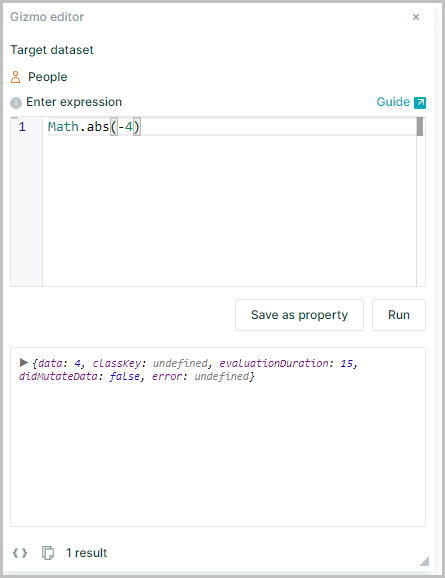The image size is (445, 578).
Task: Click the info icon beside Enter expression
Action: (x=16, y=103)
